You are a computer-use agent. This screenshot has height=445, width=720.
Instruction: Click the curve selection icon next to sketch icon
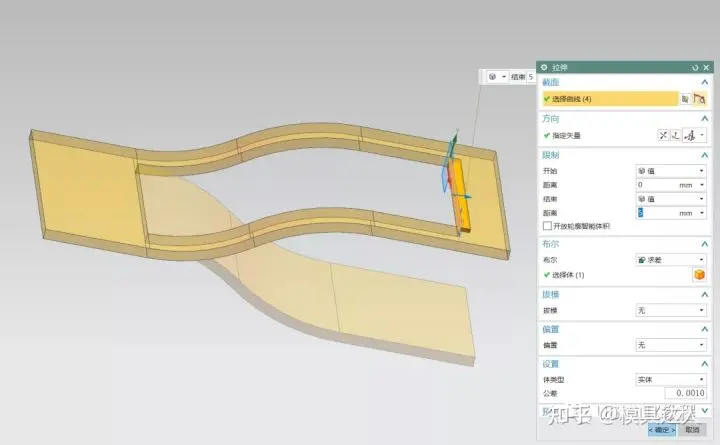pyautogui.click(x=700, y=99)
